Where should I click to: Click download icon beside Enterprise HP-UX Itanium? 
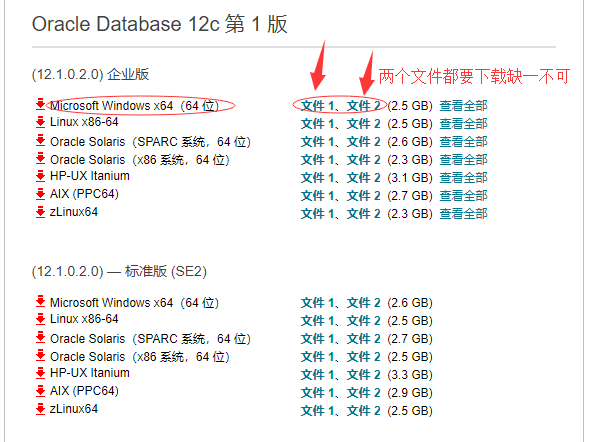(x=40, y=176)
